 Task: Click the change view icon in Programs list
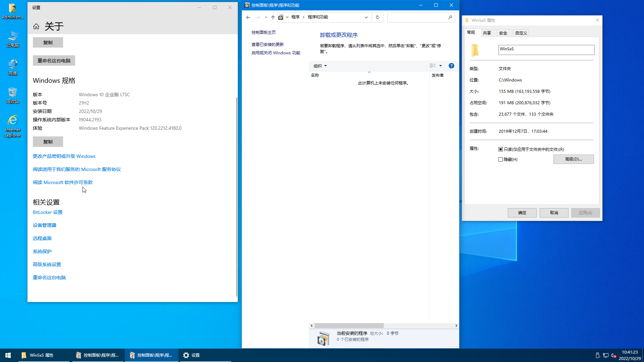point(433,66)
